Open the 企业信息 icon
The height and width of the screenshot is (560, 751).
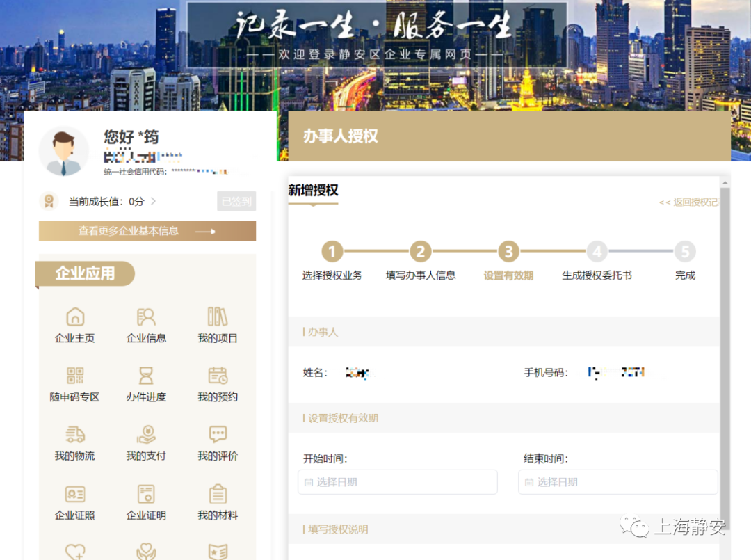point(146,317)
